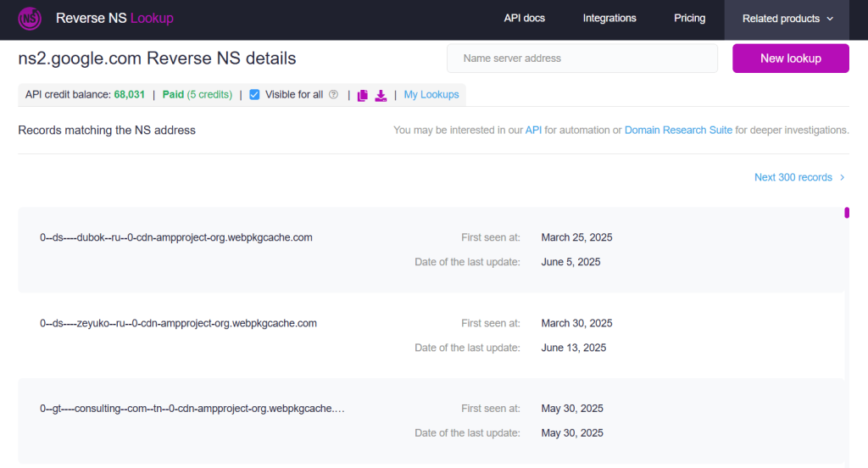Screen dimensions: 868x468
Task: Go to the Pricing page
Action: (x=690, y=19)
